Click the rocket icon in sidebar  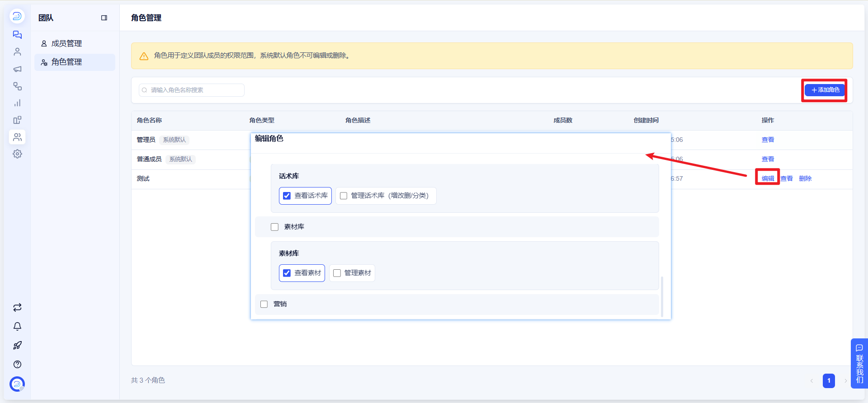tap(17, 346)
